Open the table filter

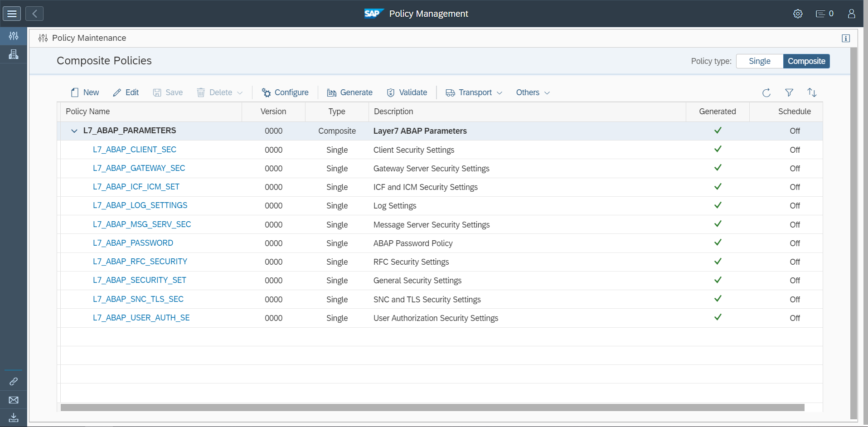coord(789,92)
